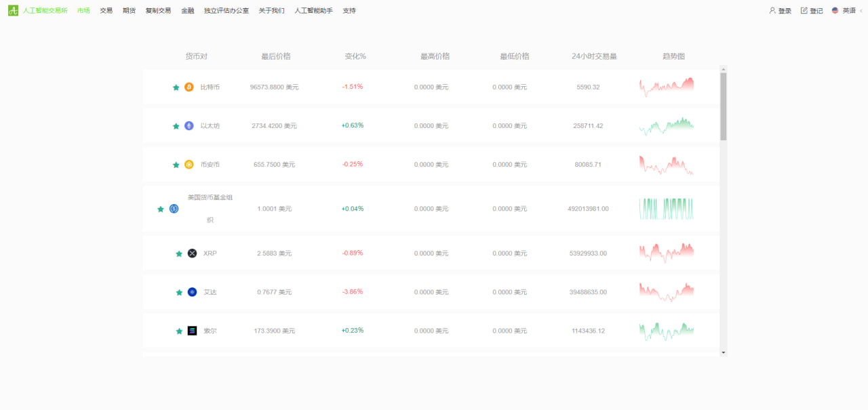Click the 趋势图 column header

(674, 56)
